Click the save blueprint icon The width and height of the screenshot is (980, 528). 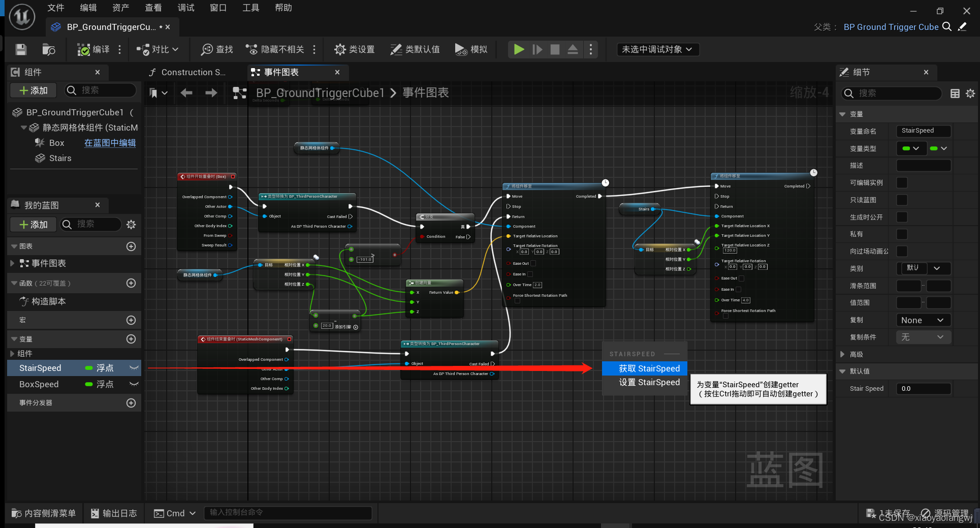point(20,49)
